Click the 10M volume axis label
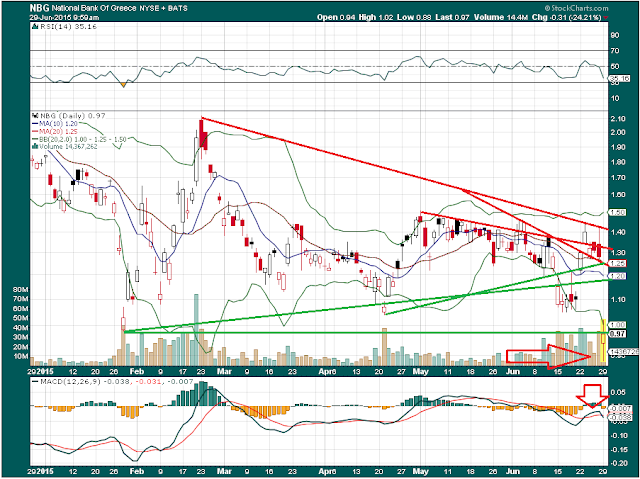This screenshot has height=479, width=640. 21,356
